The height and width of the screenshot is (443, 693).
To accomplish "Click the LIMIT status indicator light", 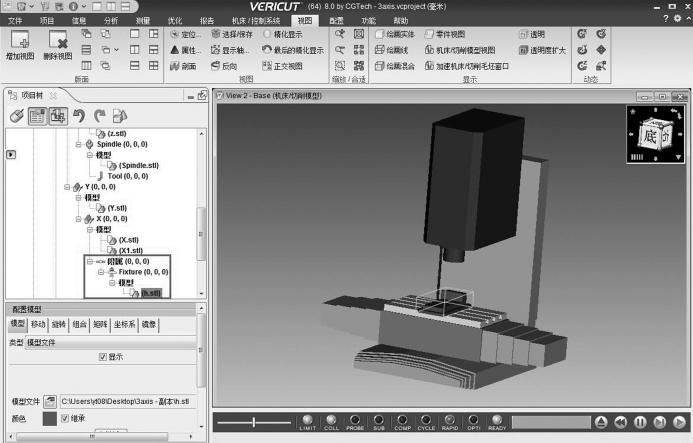I will pyautogui.click(x=307, y=420).
